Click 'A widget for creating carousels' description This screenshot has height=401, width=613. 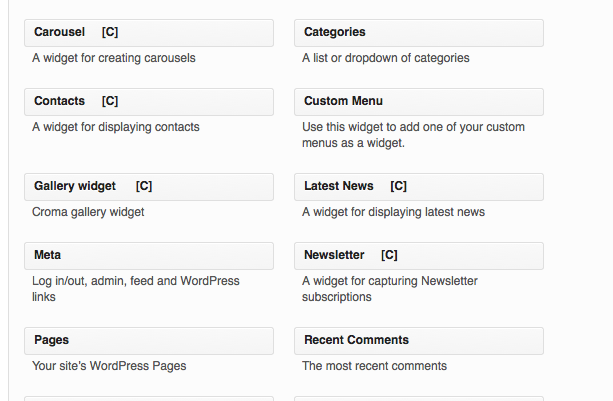pyautogui.click(x=114, y=58)
